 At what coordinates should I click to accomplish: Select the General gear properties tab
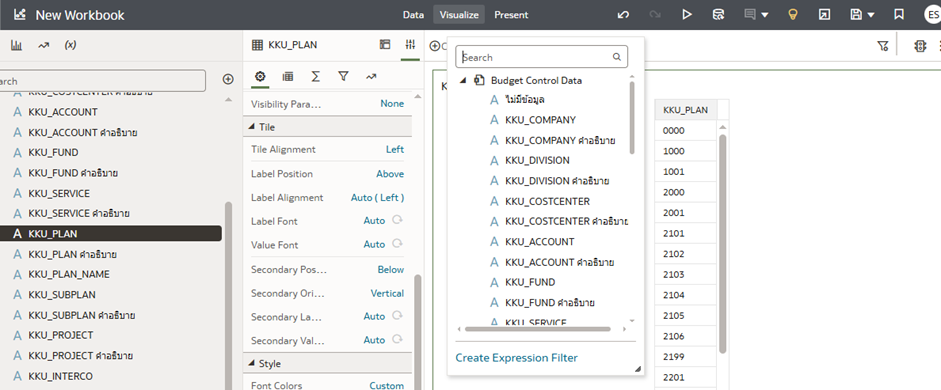click(x=260, y=76)
